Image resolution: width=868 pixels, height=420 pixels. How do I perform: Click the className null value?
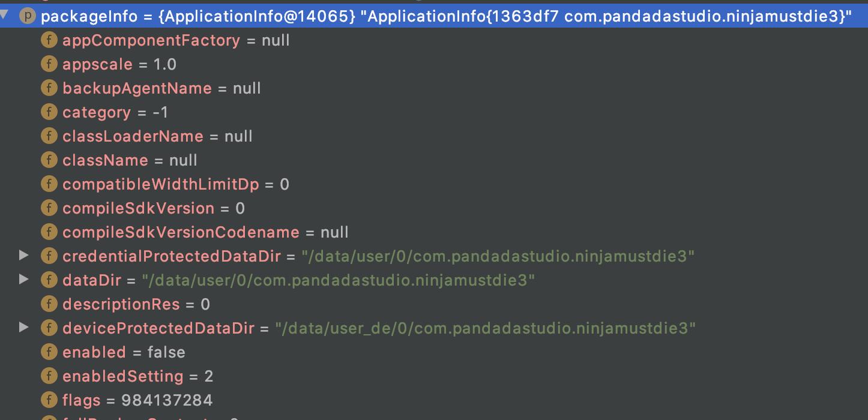(182, 160)
